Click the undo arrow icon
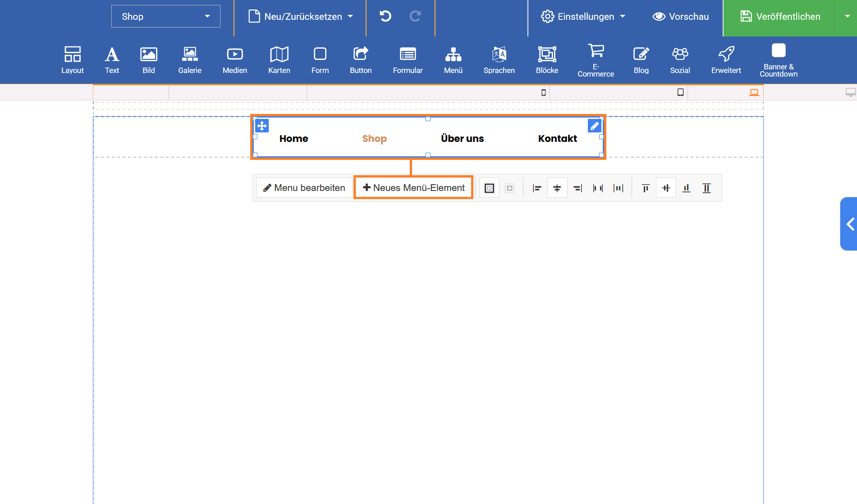This screenshot has height=504, width=857. [385, 17]
